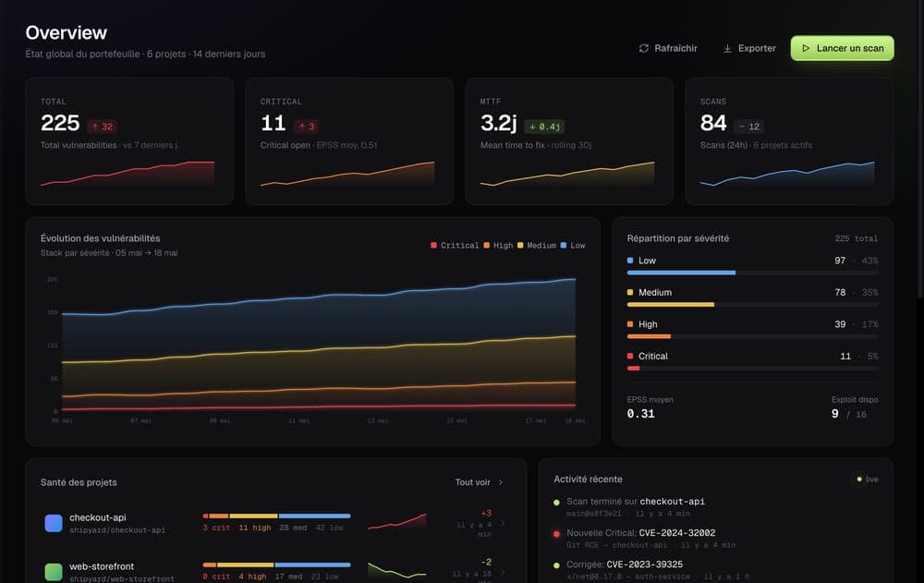
Task: Click the +3 change value for checkout-api
Action: (x=486, y=514)
